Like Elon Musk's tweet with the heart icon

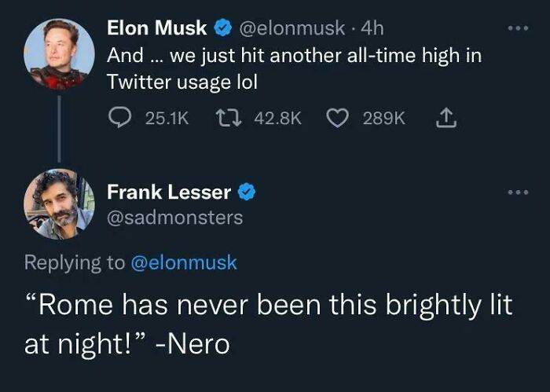tap(339, 118)
